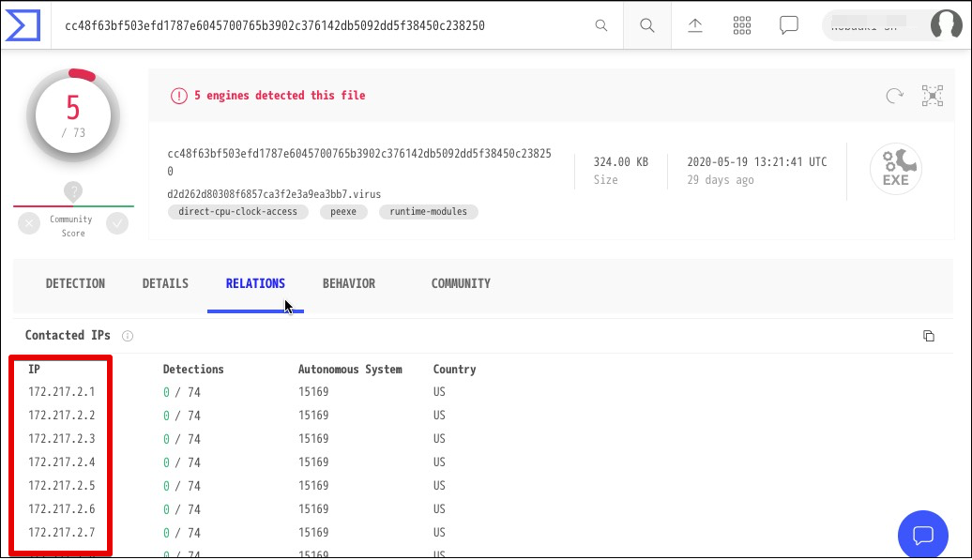The image size is (972, 560).
Task: Open the upload file icon
Action: [x=695, y=25]
